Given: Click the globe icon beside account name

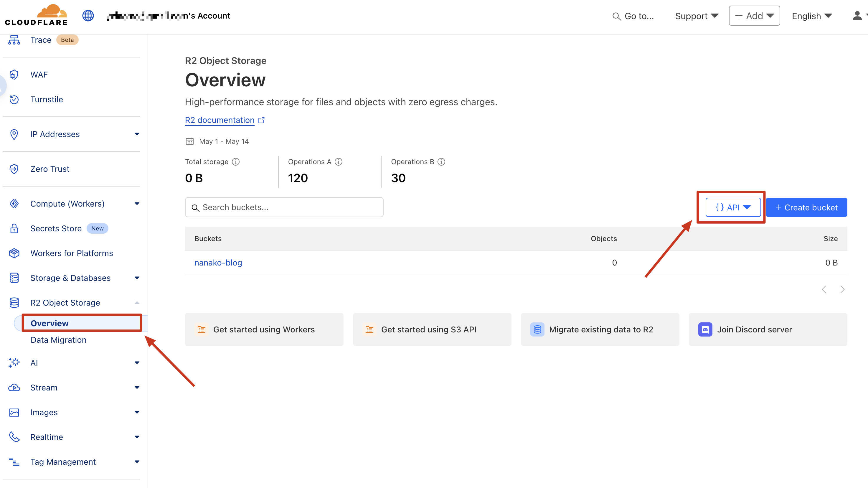Looking at the screenshot, I should (88, 16).
